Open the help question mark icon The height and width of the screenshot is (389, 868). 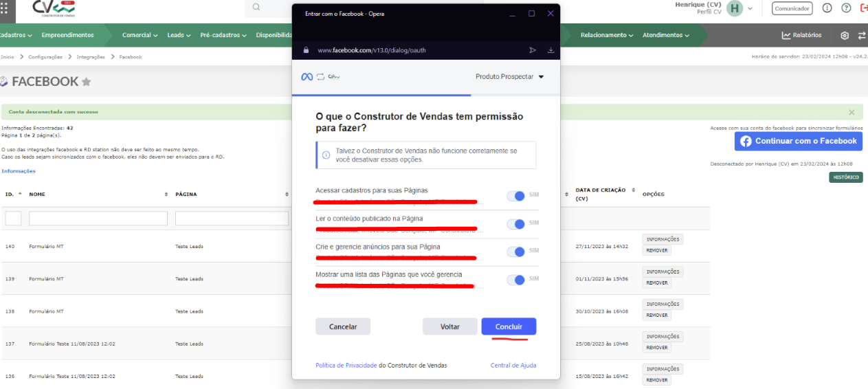(x=846, y=8)
